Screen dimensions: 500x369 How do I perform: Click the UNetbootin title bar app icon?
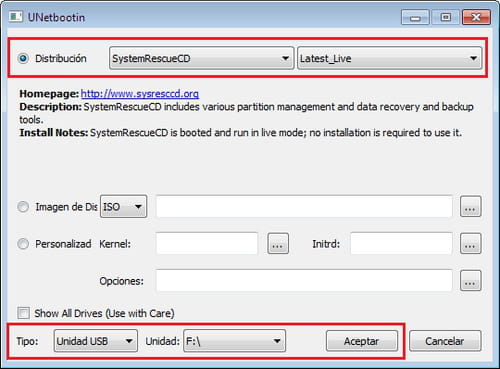click(16, 17)
